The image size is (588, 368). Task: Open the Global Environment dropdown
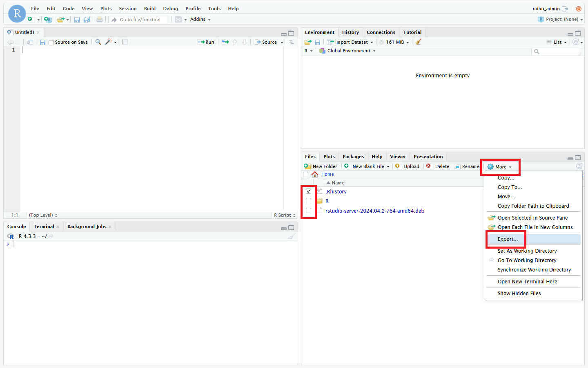click(x=351, y=51)
